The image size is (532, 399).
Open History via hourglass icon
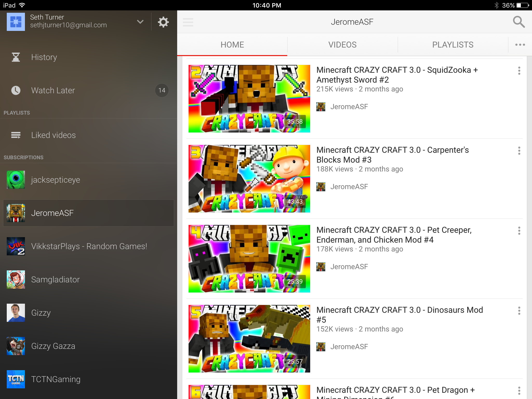pos(16,57)
